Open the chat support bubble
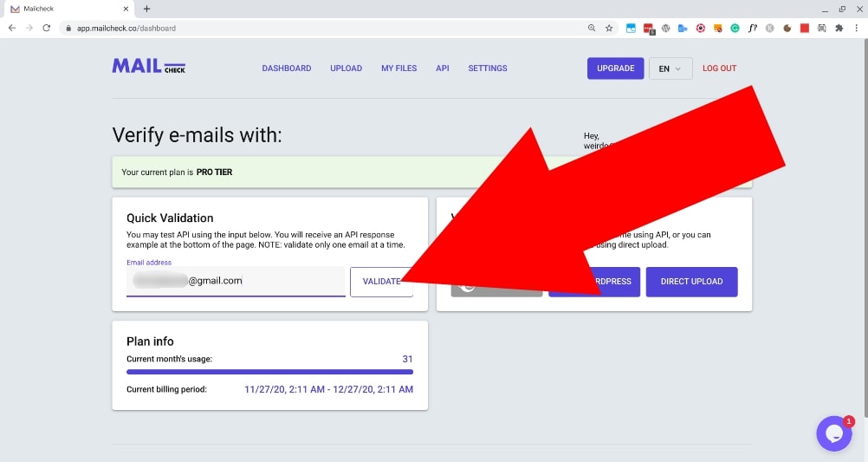This screenshot has width=868, height=462. (834, 433)
